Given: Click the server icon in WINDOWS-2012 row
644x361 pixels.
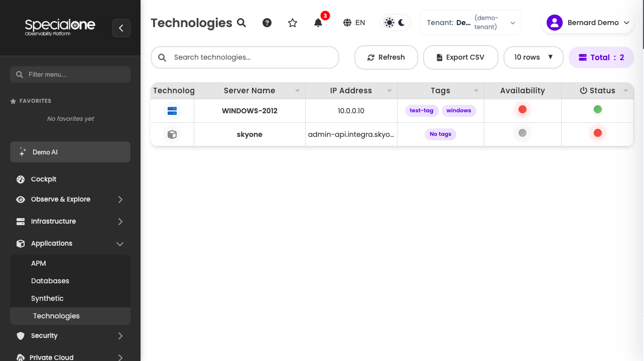Looking at the screenshot, I should click(172, 111).
